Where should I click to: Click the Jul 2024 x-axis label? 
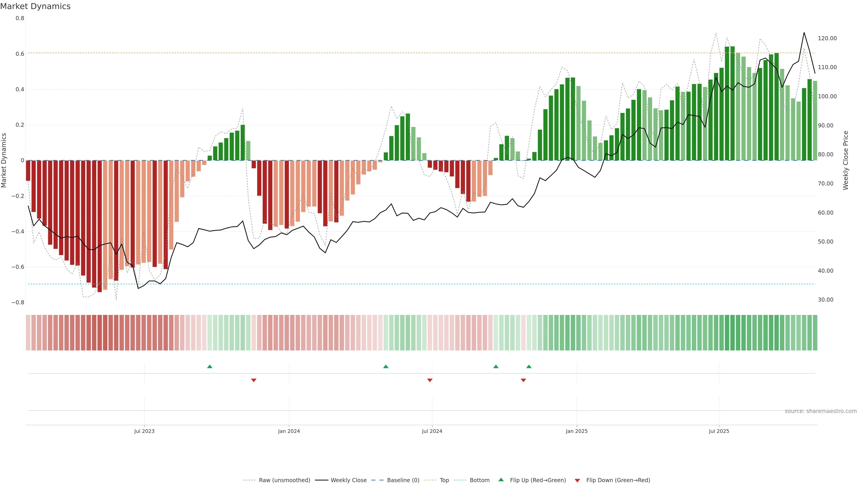(x=432, y=431)
